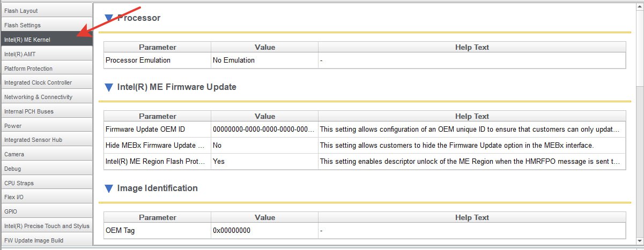Open the Integrated Sensor Hub tab
This screenshot has width=644, height=250.
[x=46, y=140]
